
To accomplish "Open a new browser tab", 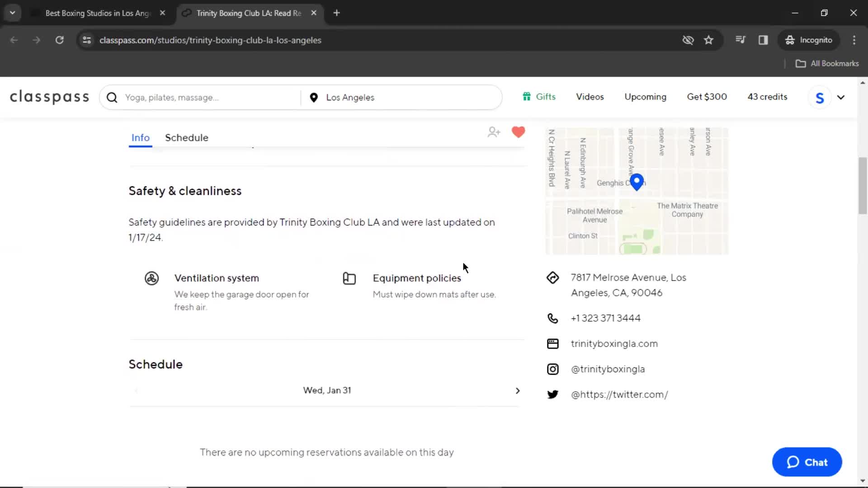I will point(336,13).
